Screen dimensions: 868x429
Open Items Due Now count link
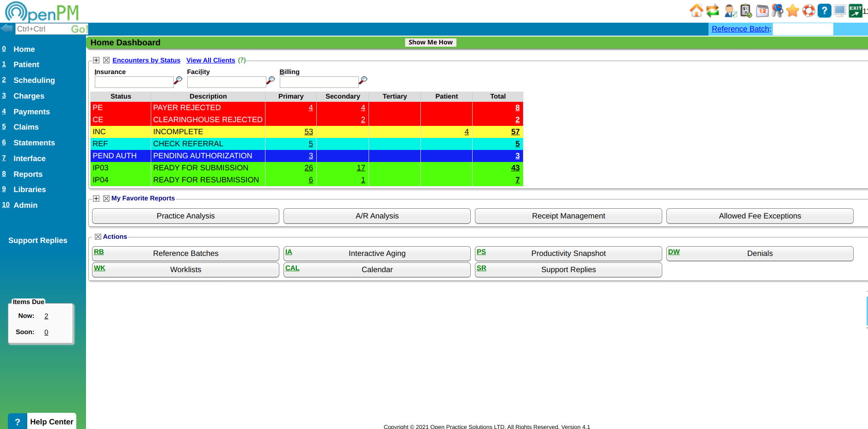tap(46, 316)
